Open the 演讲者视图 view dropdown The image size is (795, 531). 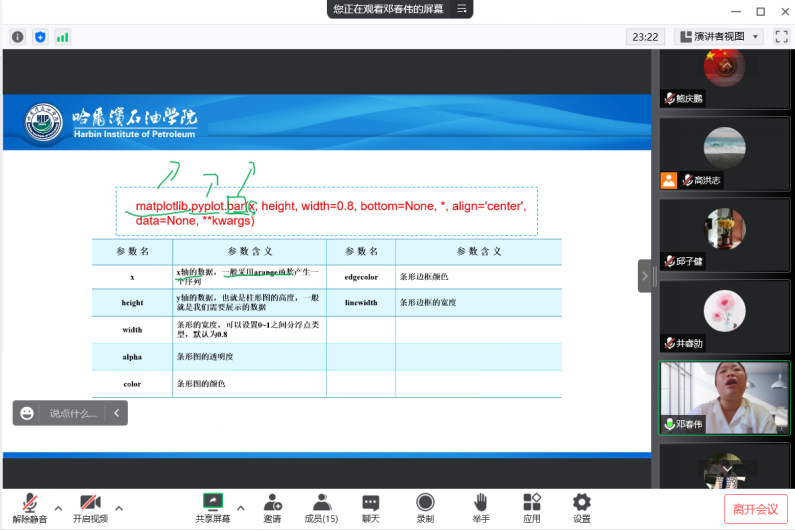coord(720,37)
